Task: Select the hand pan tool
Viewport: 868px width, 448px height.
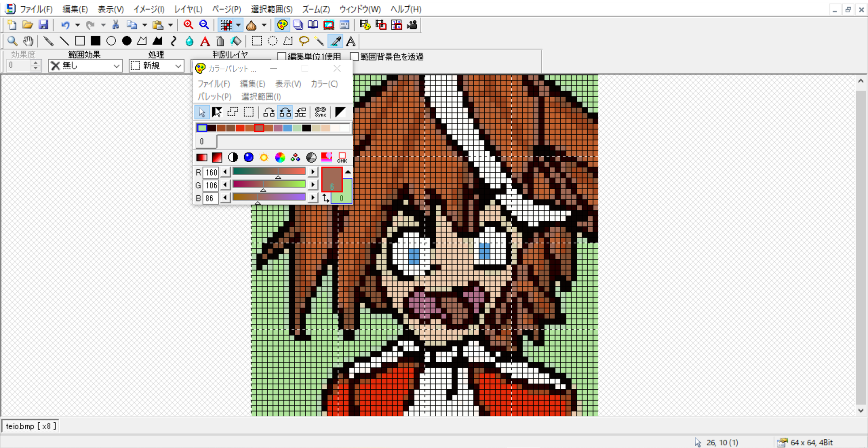Action: [x=28, y=41]
